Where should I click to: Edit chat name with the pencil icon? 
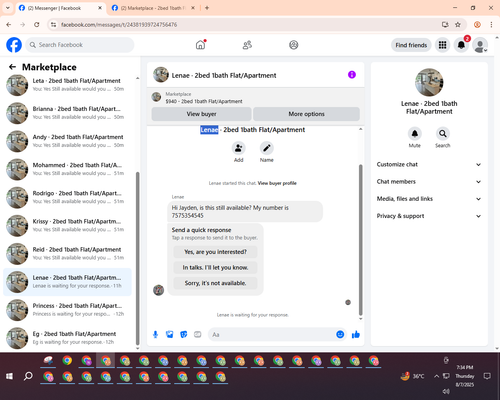pyautogui.click(x=267, y=148)
